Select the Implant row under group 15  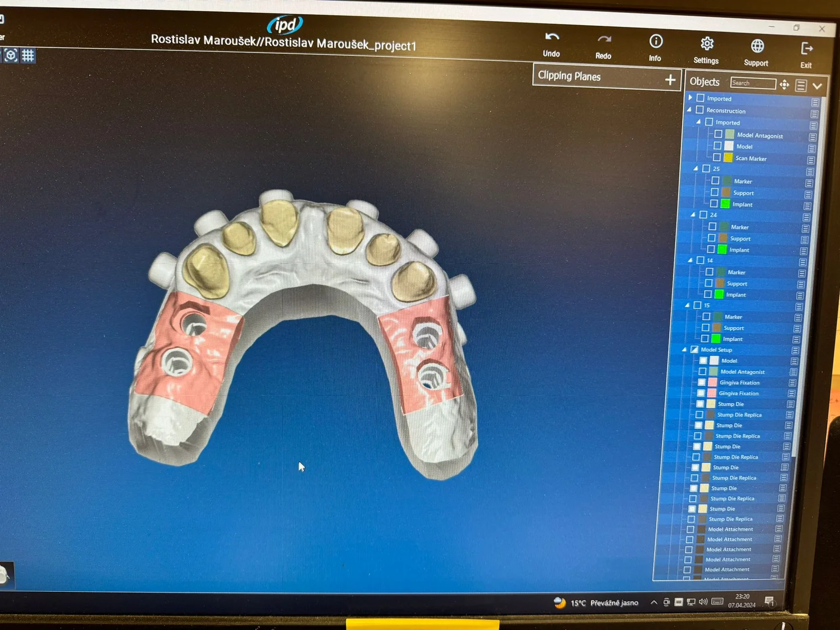[732, 339]
